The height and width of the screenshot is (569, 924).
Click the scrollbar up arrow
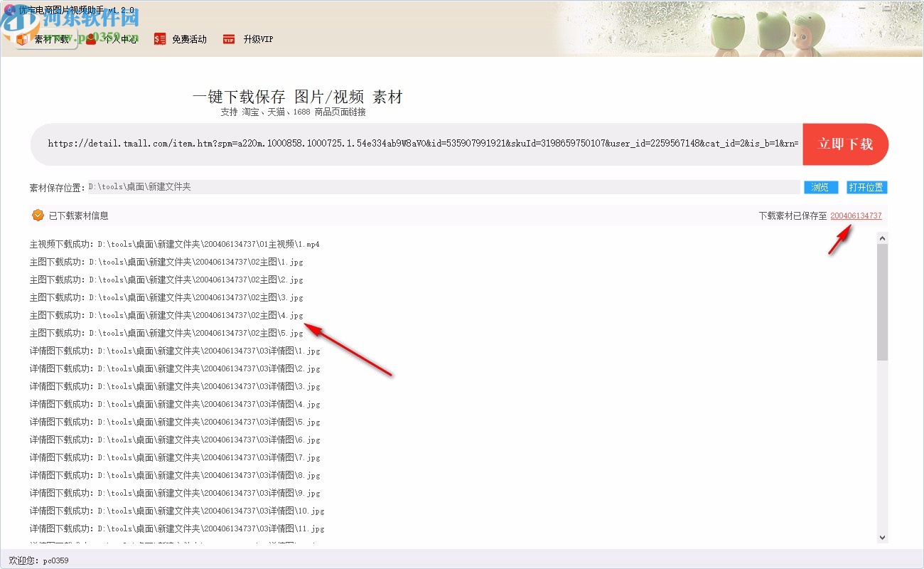coord(882,239)
